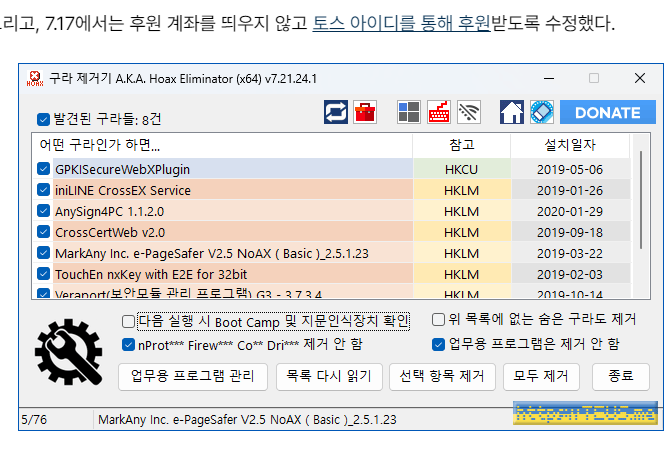
Task: Click the list vertical scrollbar thumb
Action: [x=641, y=199]
